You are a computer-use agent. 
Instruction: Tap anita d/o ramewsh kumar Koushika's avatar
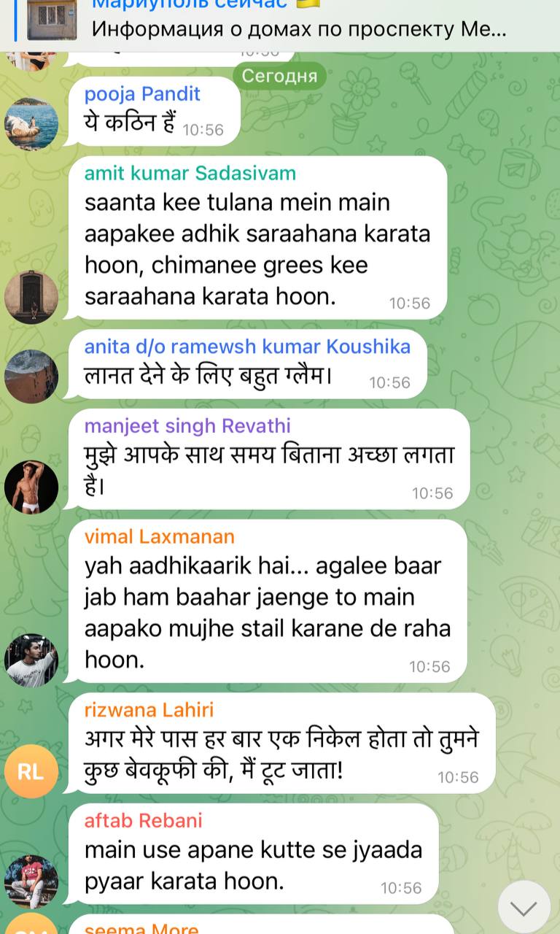pos(31,377)
